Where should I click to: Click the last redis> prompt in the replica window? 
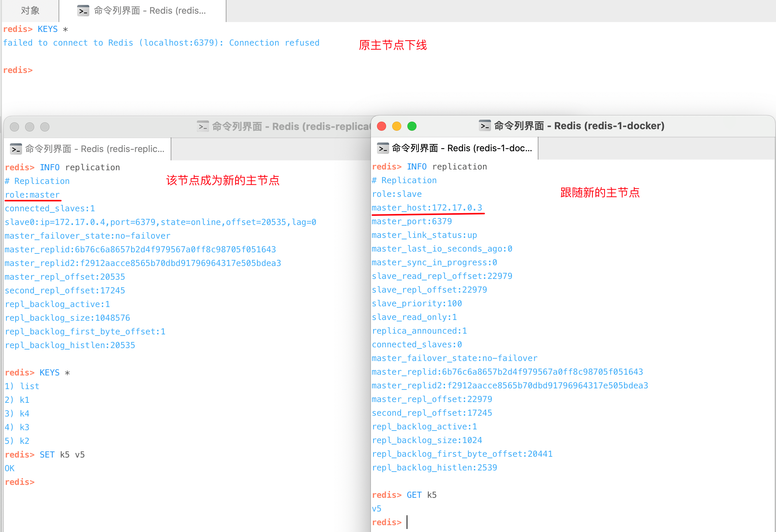[x=20, y=482]
